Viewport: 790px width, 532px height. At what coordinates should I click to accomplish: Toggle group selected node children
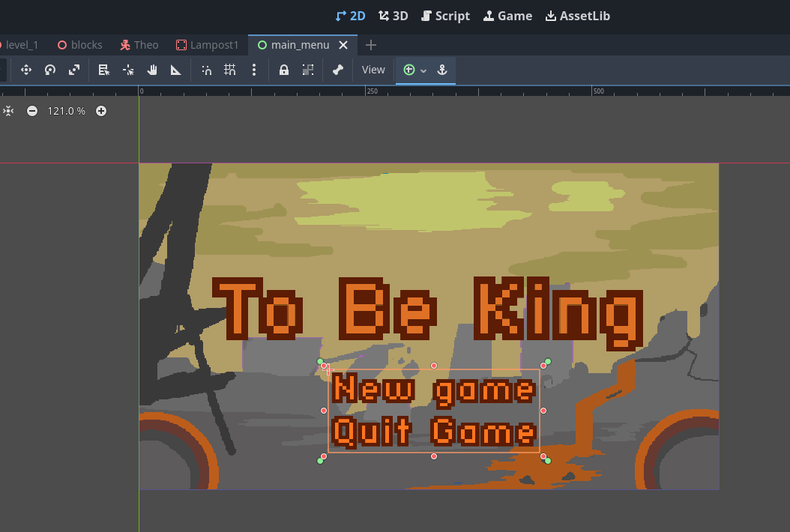point(308,70)
